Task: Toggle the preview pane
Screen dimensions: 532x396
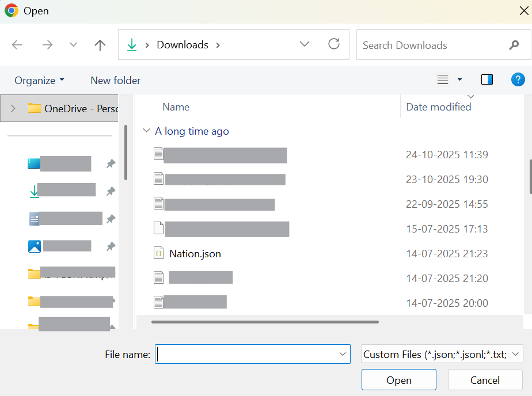Action: pos(487,79)
